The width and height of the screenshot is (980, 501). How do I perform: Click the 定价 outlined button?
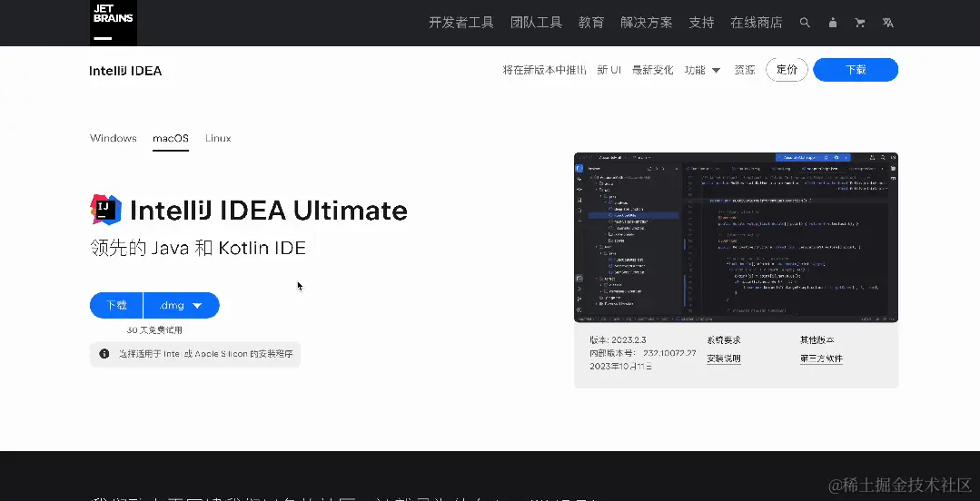tap(787, 70)
